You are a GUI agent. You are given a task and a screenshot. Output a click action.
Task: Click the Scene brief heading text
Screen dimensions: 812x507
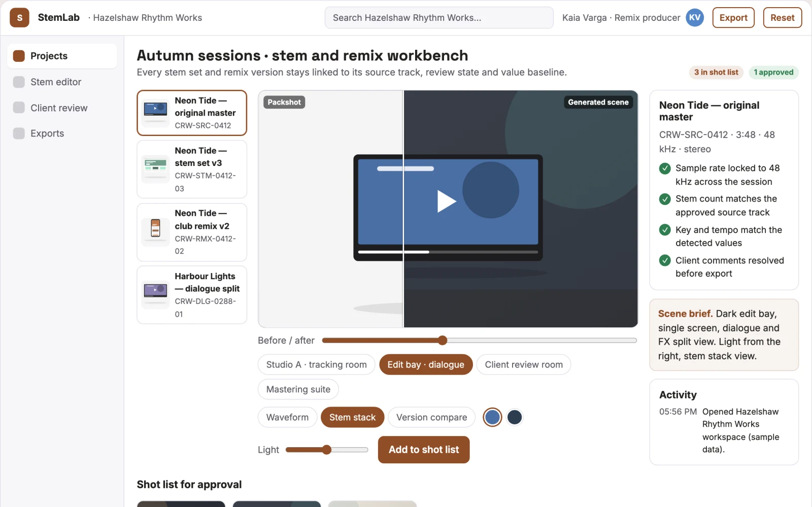tap(685, 314)
